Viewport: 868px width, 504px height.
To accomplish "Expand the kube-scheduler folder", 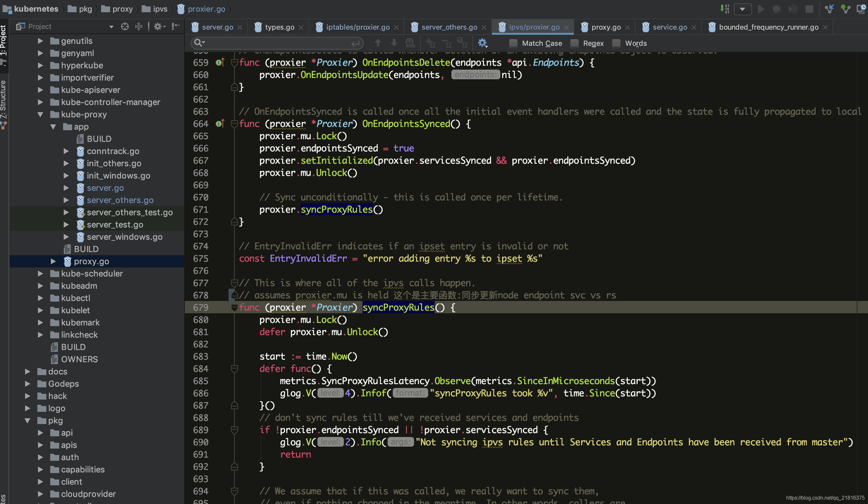I will point(40,274).
